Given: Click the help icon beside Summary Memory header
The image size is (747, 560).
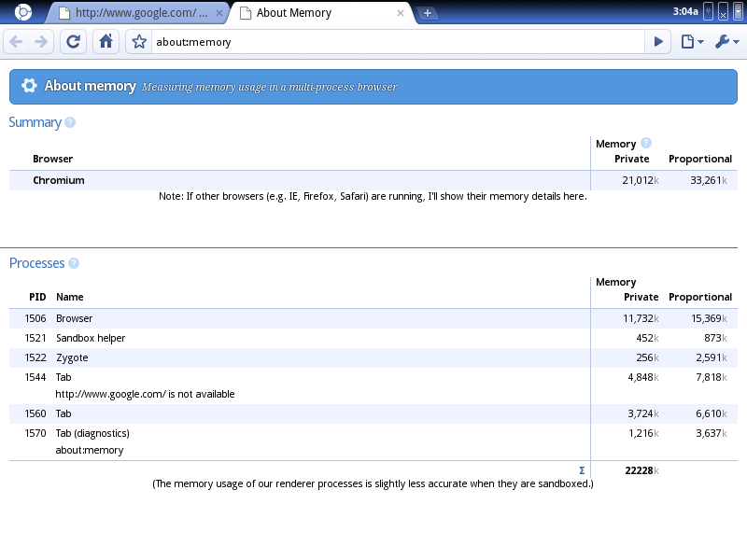Looking at the screenshot, I should pos(646,144).
